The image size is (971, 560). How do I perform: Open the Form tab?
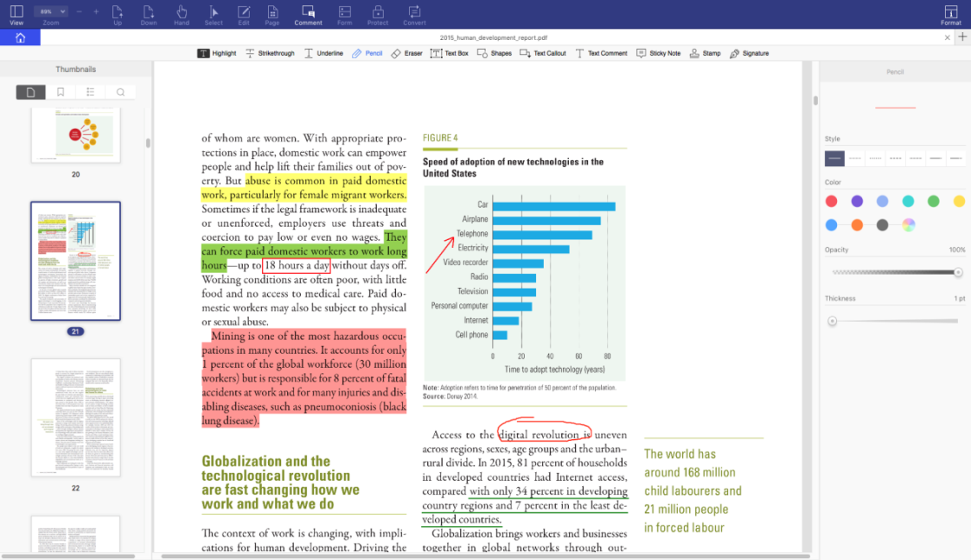click(345, 15)
